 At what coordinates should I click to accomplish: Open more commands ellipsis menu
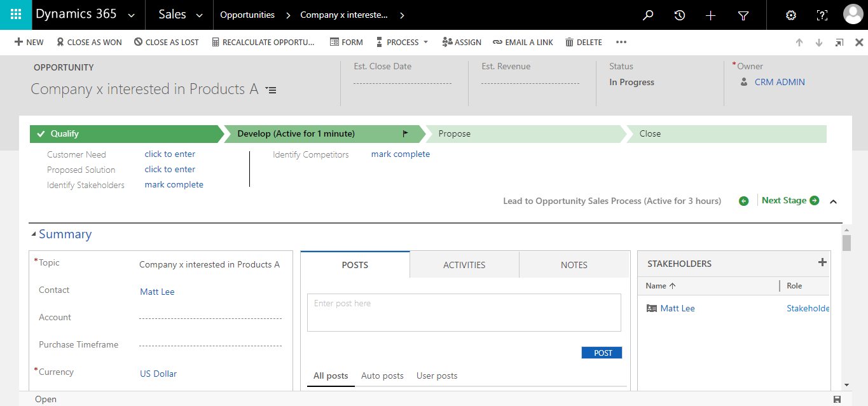coord(621,43)
